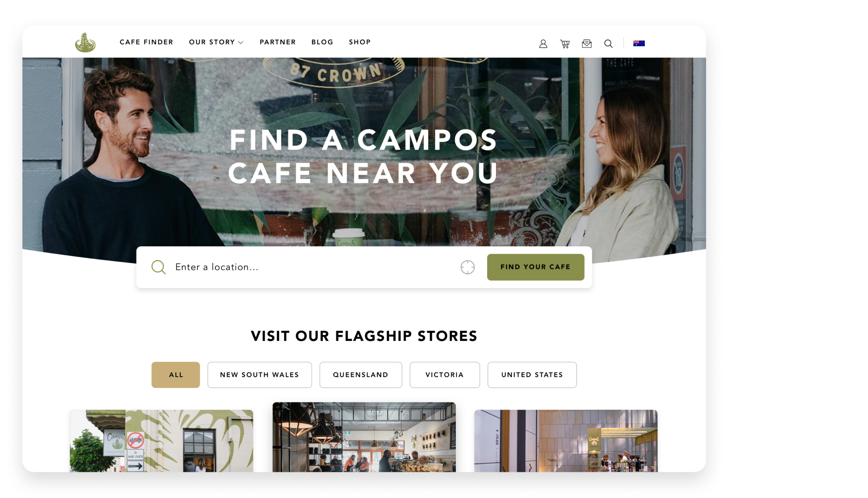Filter stores by United States

[532, 375]
